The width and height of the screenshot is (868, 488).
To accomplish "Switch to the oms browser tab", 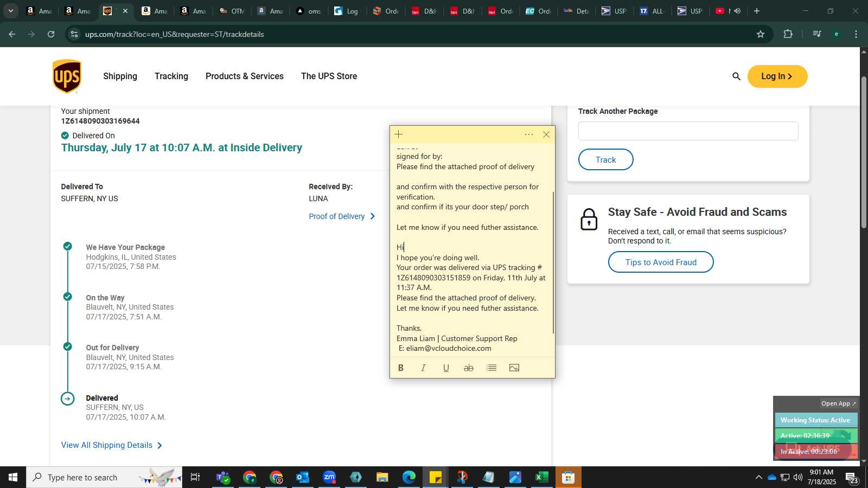I will (308, 11).
